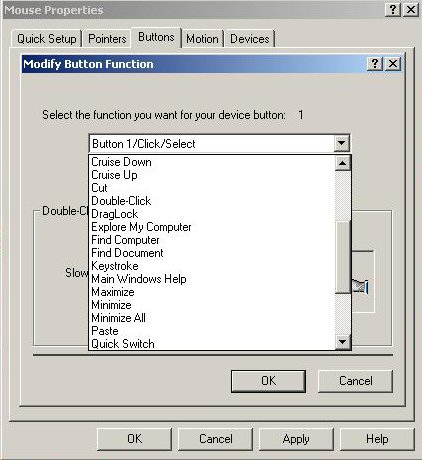422x460 pixels.
Task: Select DragLock function option
Action: point(114,214)
